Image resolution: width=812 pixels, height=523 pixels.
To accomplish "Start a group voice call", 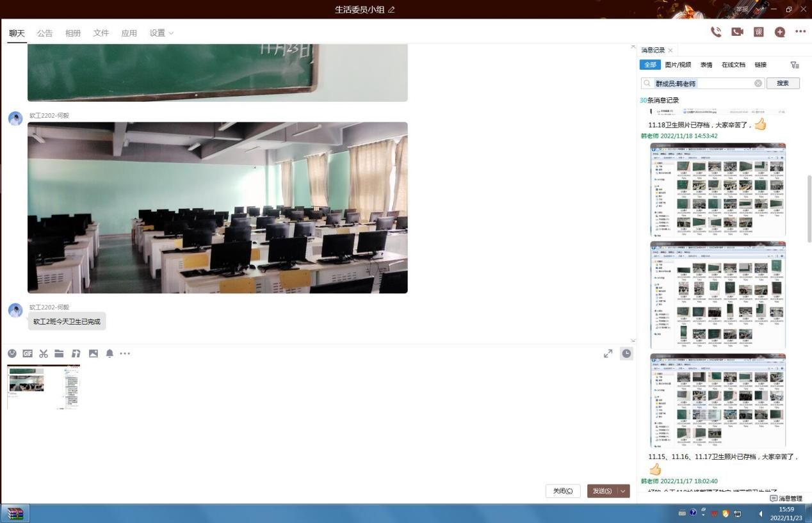I will pyautogui.click(x=716, y=32).
